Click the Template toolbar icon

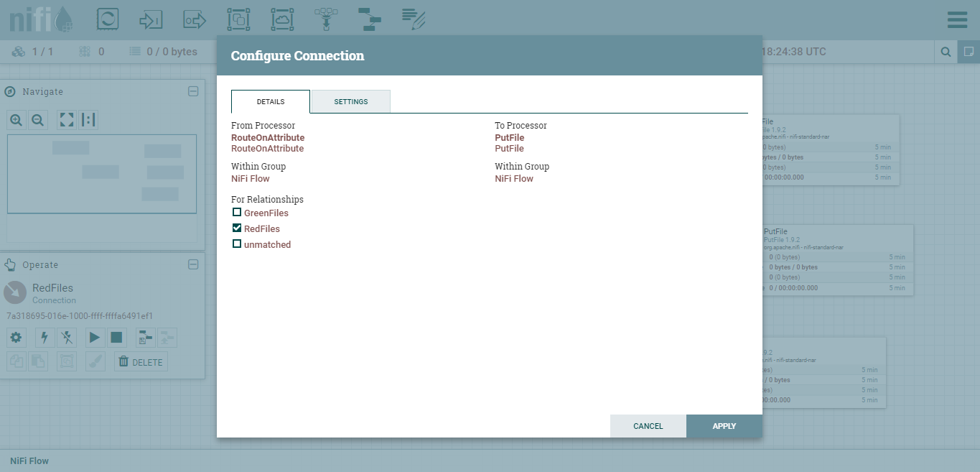pyautogui.click(x=370, y=19)
